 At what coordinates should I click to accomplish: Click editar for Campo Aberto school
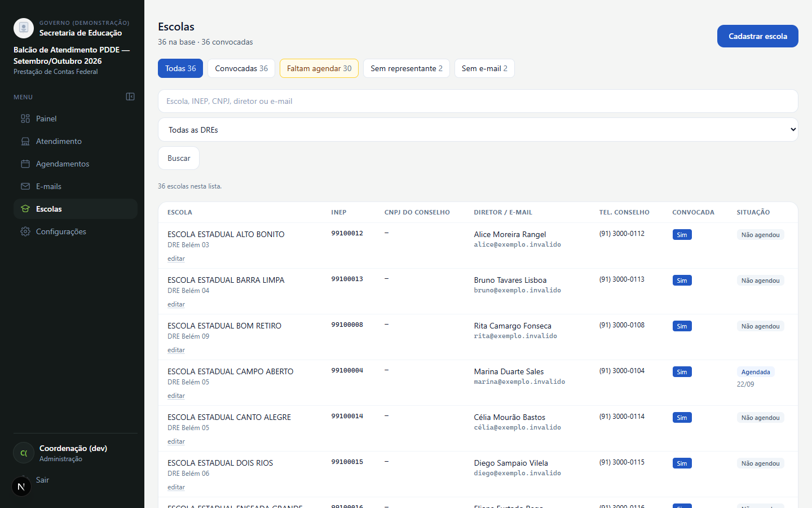click(x=176, y=396)
